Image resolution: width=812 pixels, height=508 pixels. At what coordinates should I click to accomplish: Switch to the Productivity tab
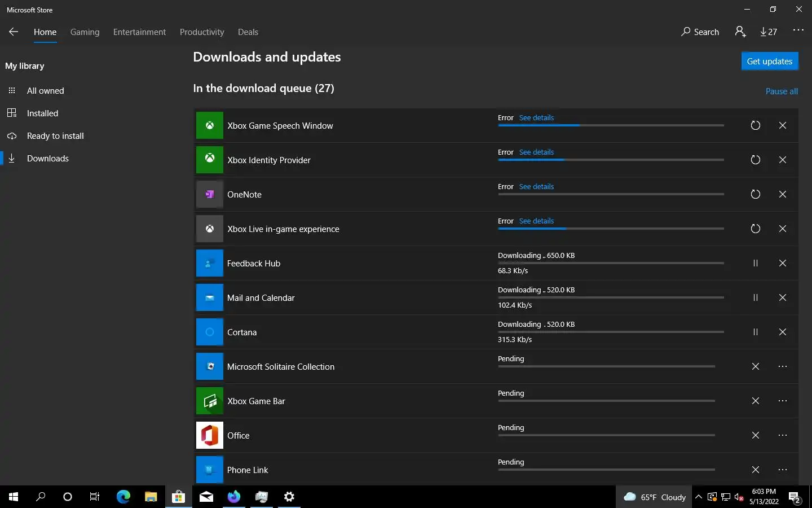[x=202, y=32]
